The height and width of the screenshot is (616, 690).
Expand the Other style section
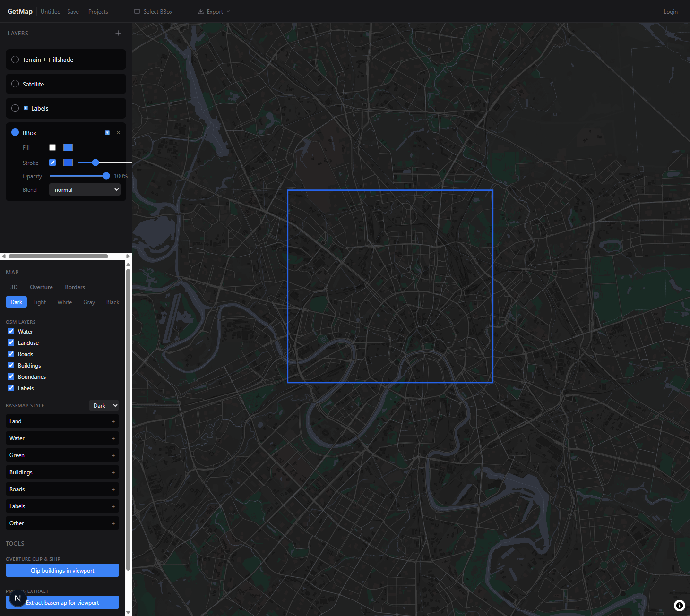click(62, 523)
